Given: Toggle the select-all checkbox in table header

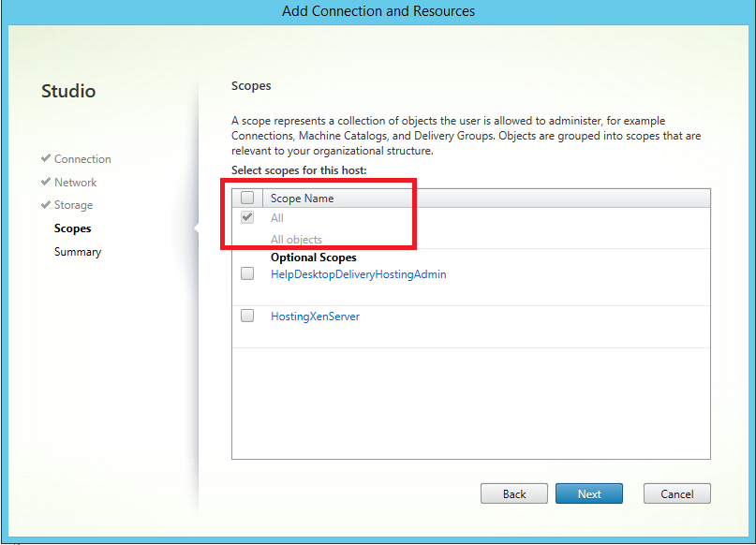Looking at the screenshot, I should [x=247, y=198].
